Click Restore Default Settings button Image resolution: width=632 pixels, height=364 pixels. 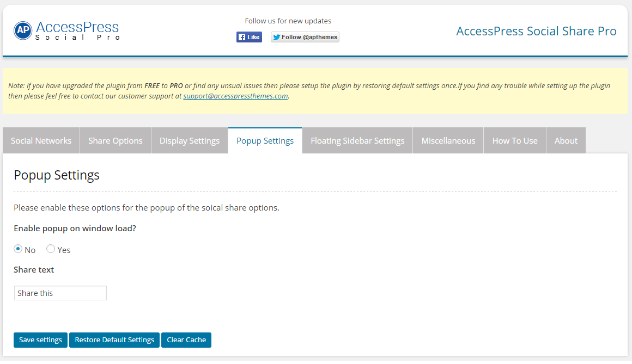(x=114, y=340)
